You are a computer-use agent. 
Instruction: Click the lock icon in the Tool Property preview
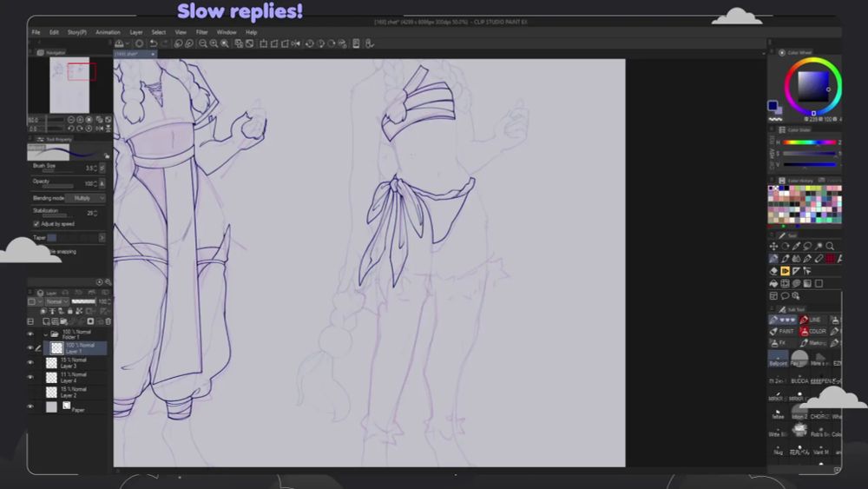[107, 156]
